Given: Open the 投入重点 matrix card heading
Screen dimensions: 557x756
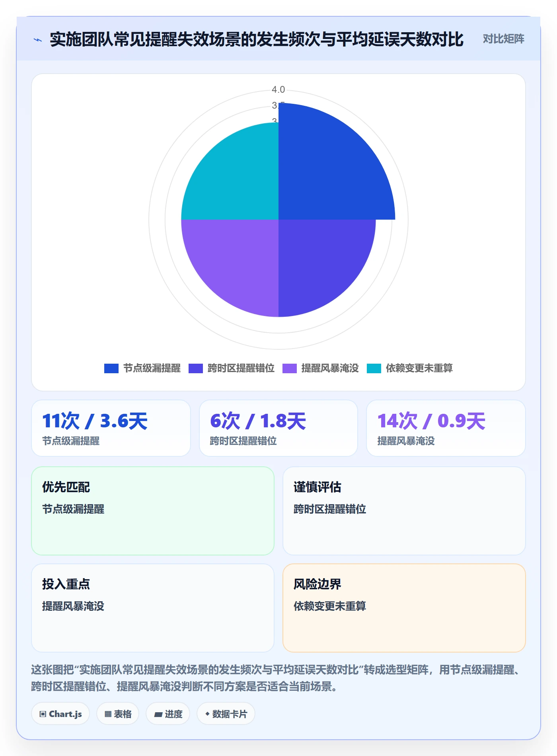Looking at the screenshot, I should coord(66,584).
